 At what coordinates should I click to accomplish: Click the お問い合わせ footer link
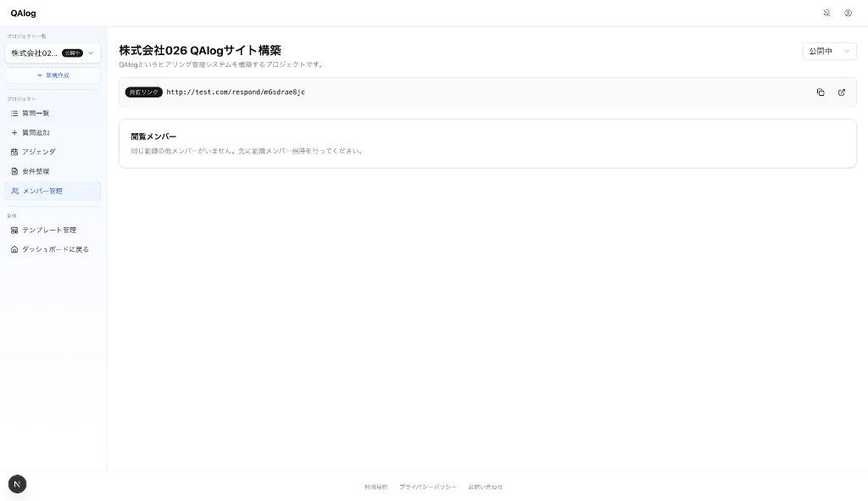[x=485, y=487]
